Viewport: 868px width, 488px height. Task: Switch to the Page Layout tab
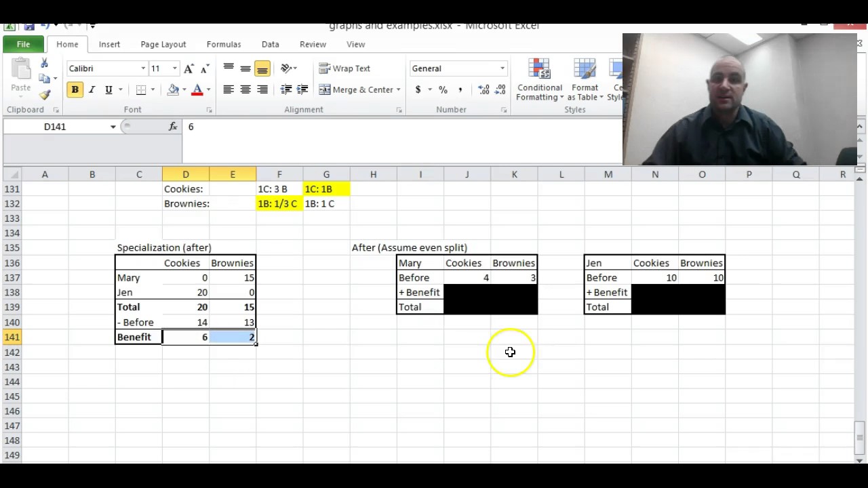pyautogui.click(x=163, y=44)
